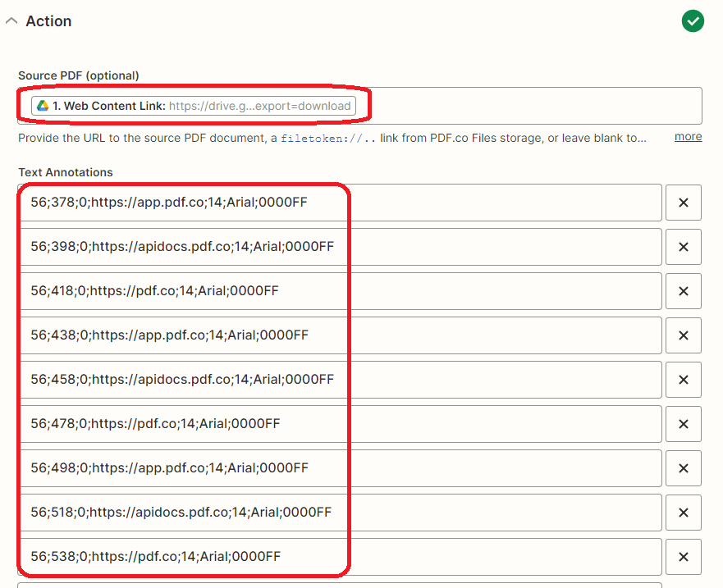Click annotation field containing 56;478

pos(328,424)
